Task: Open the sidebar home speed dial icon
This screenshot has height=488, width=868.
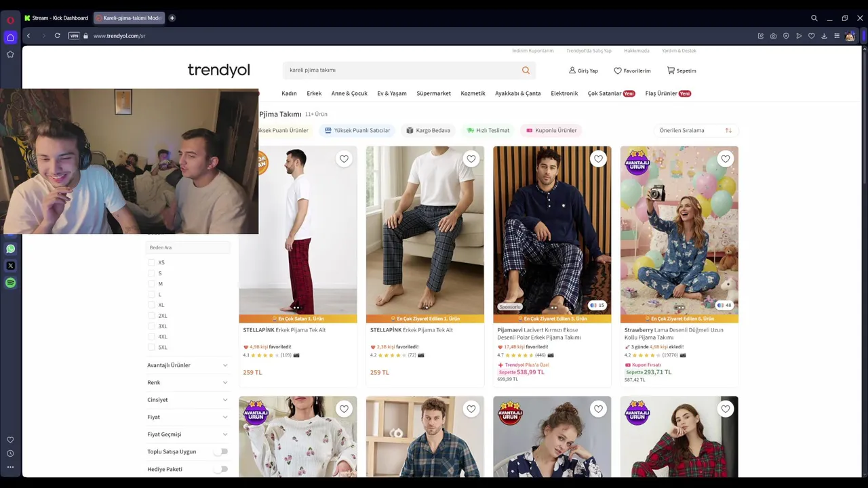Action: coord(10,37)
